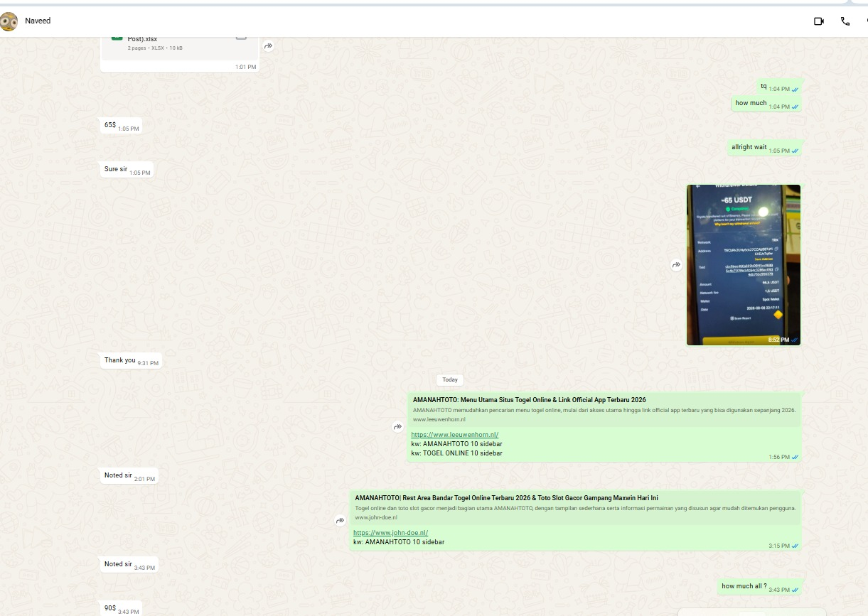Click the read-receipt ticks on 'allright wait'
Image resolution: width=868 pixels, height=616 pixels.
(x=795, y=151)
